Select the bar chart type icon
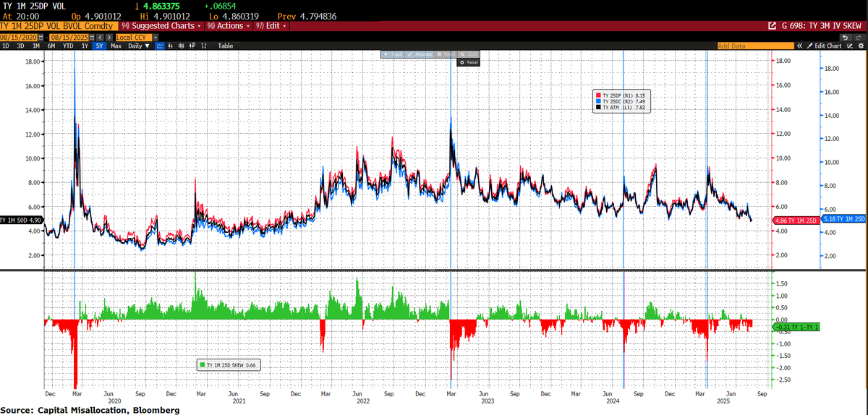Viewport: 868px width, 415px height. (x=171, y=46)
